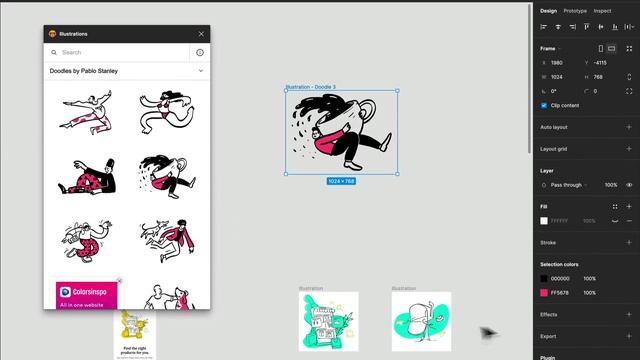Add Auto layout with plus
This screenshot has height=360, width=640.
[629, 127]
